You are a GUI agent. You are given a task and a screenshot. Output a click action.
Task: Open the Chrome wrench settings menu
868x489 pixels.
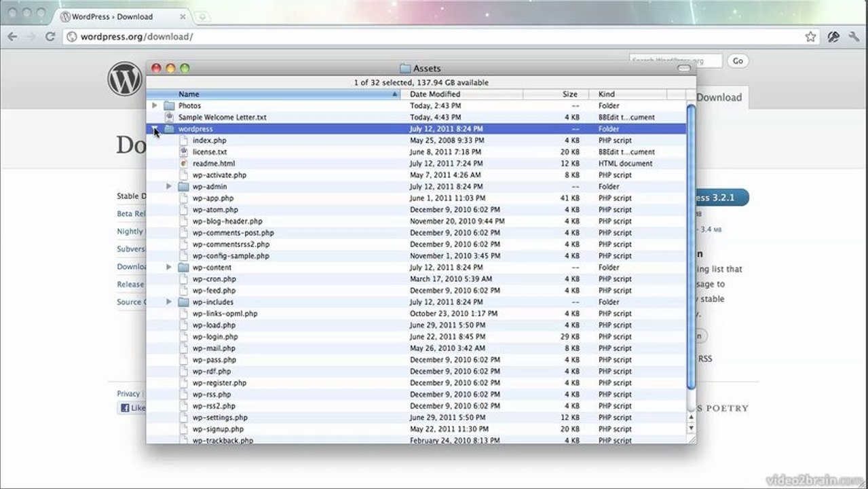(854, 37)
